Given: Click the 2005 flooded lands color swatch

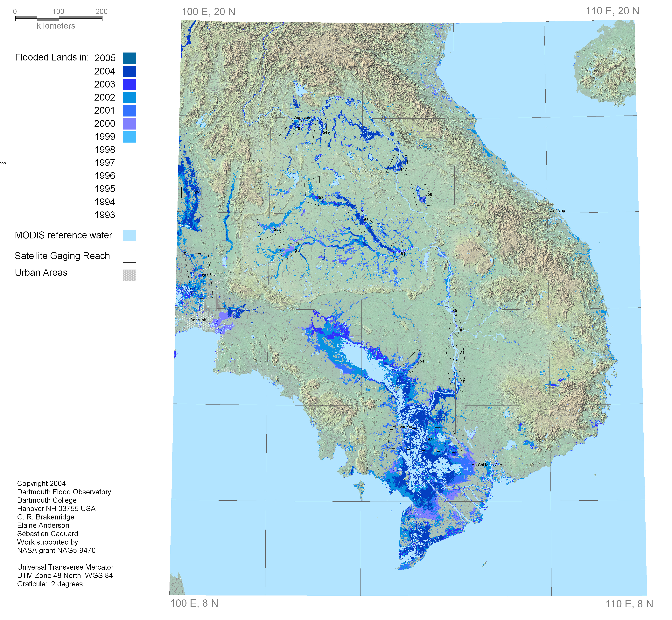Looking at the screenshot, I should tap(129, 58).
